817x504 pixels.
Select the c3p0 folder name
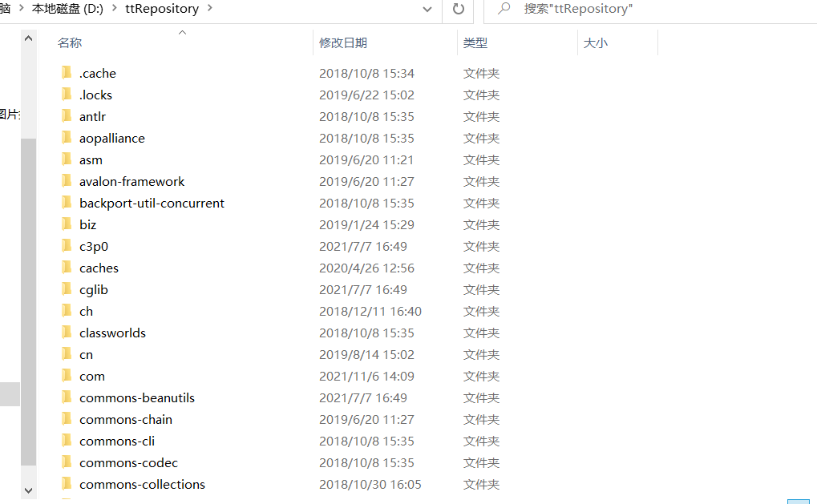pos(94,246)
